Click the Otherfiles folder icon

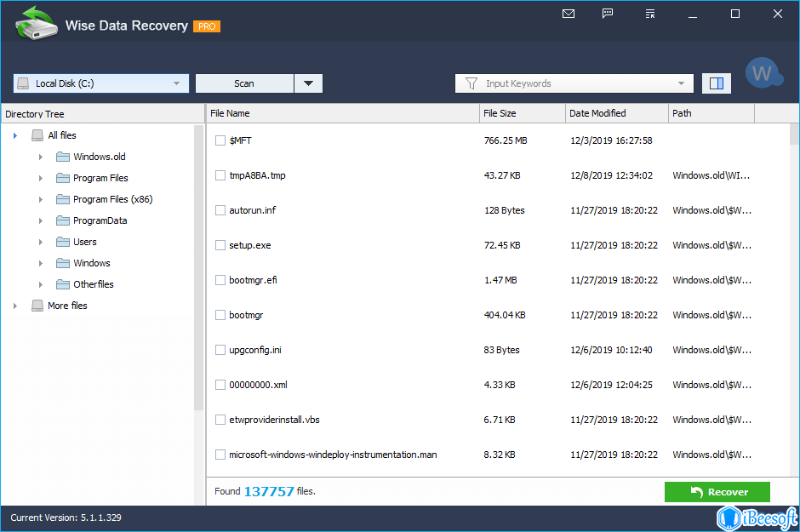[x=63, y=284]
